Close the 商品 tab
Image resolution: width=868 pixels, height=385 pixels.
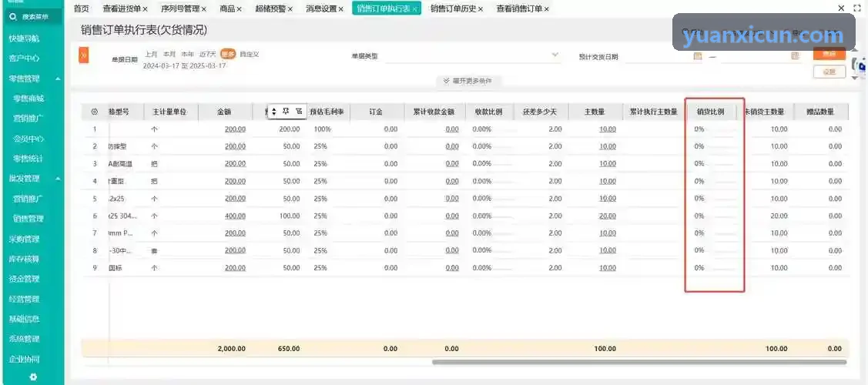[x=239, y=9]
